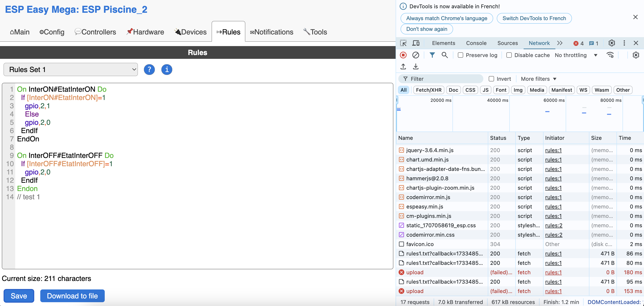Image resolution: width=644 pixels, height=306 pixels.
Task: Open network search magnifier
Action: (x=444, y=55)
